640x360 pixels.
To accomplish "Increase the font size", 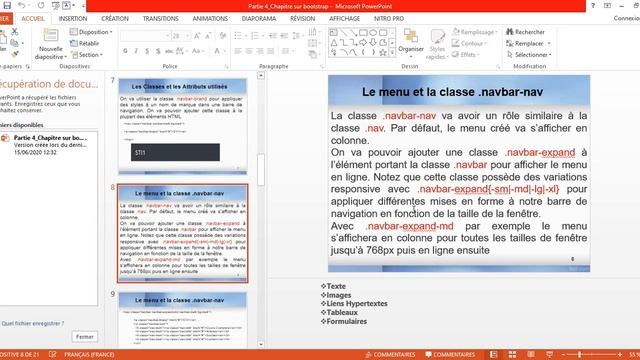I will pyautogui.click(x=197, y=36).
